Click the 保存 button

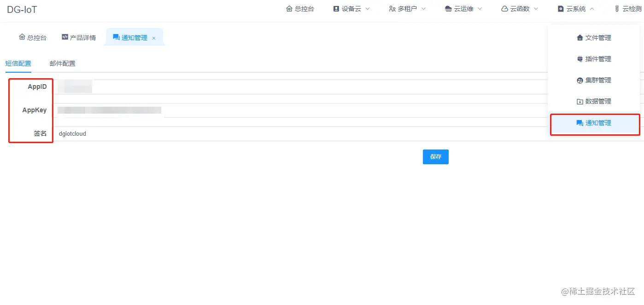click(436, 157)
